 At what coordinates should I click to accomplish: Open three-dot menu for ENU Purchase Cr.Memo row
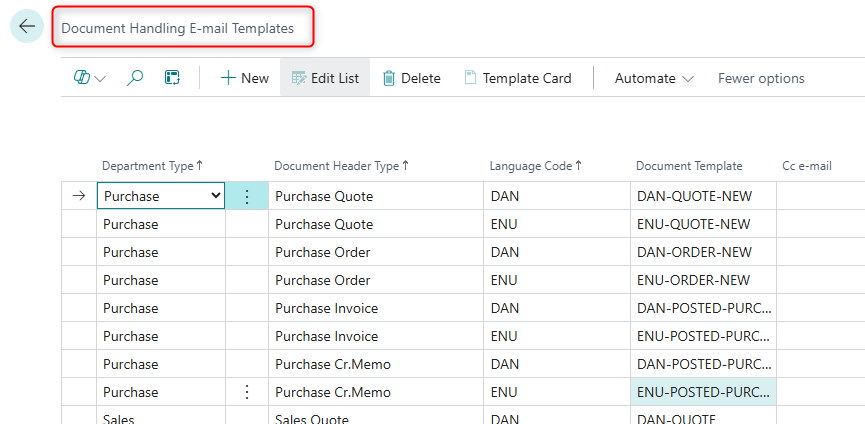pyautogui.click(x=247, y=392)
